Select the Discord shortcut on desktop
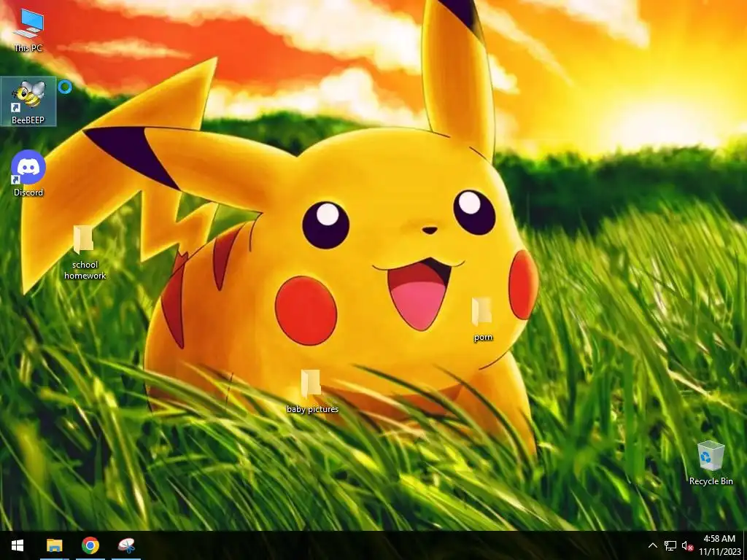The image size is (747, 560). (28, 174)
